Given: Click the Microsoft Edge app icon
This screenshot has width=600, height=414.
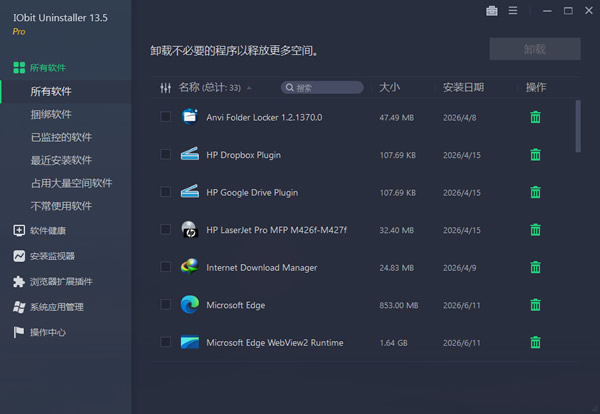Looking at the screenshot, I should pyautogui.click(x=190, y=305).
